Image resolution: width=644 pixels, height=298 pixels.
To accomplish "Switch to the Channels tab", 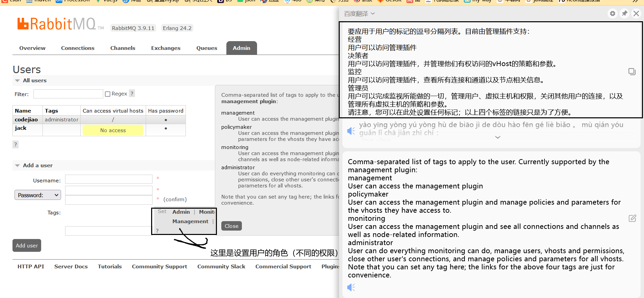I will point(123,48).
